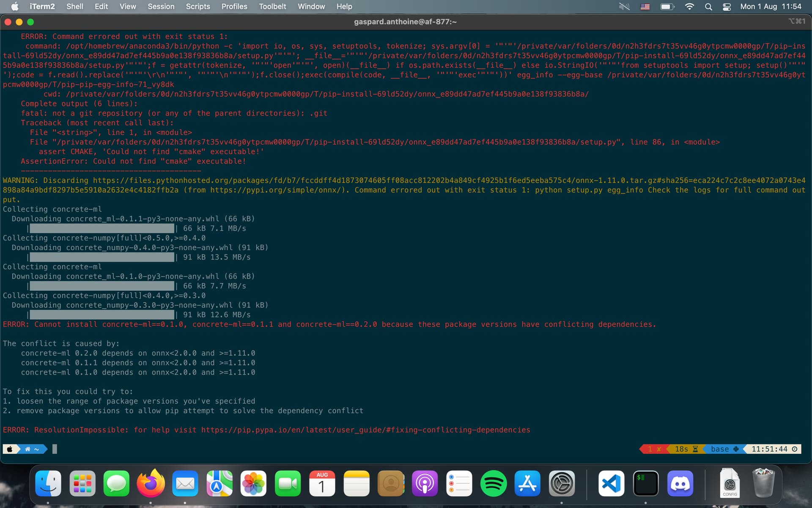Open App Store from dock
The height and width of the screenshot is (508, 812).
(x=527, y=483)
